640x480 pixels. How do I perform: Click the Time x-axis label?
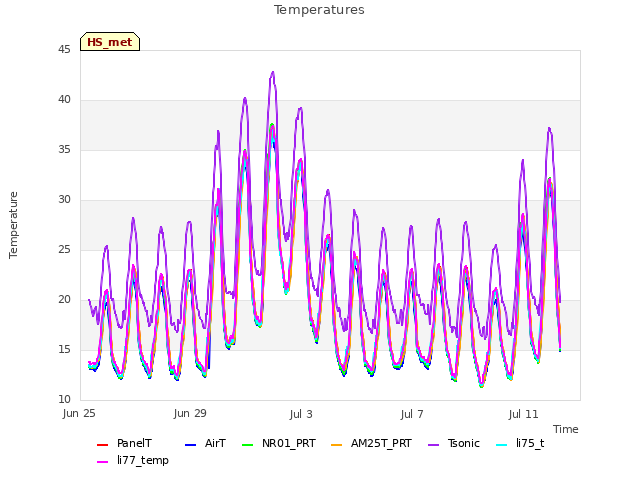coord(566,429)
